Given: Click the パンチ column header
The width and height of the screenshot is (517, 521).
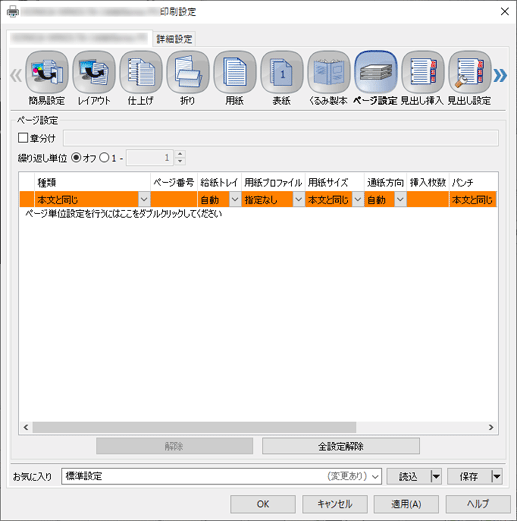Looking at the screenshot, I should tap(473, 182).
